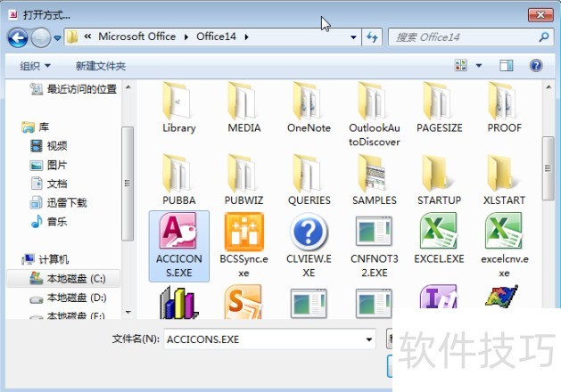561x392 pixels.
Task: Expand the Microsoft Office breadcrumb arrow
Action: (186, 37)
